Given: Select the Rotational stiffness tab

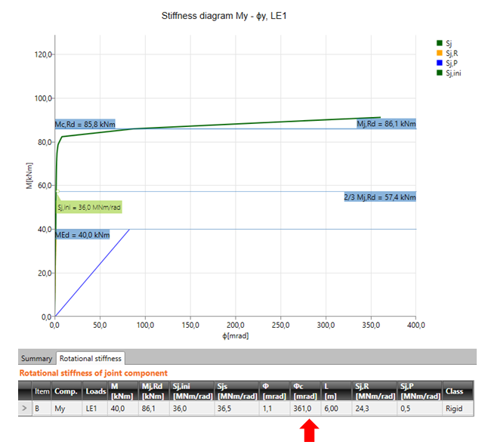Looking at the screenshot, I should pyautogui.click(x=91, y=358).
